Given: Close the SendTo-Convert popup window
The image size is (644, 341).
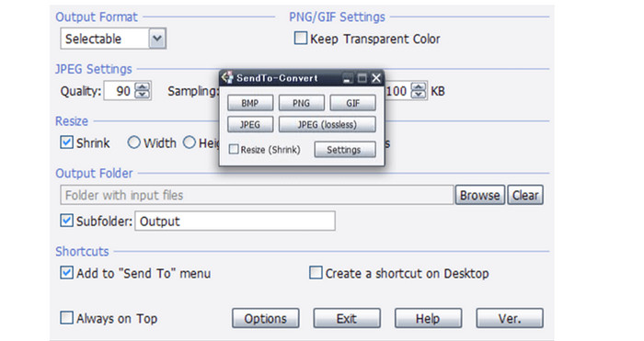Looking at the screenshot, I should click(375, 78).
